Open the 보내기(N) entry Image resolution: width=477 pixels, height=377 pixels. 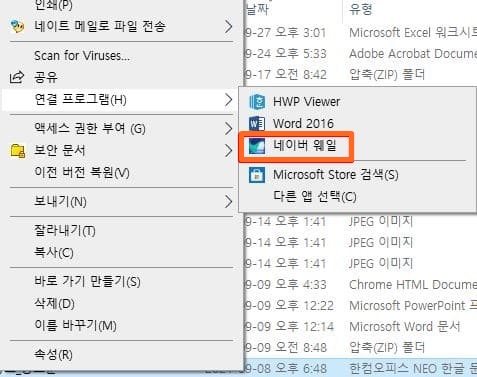click(x=60, y=201)
